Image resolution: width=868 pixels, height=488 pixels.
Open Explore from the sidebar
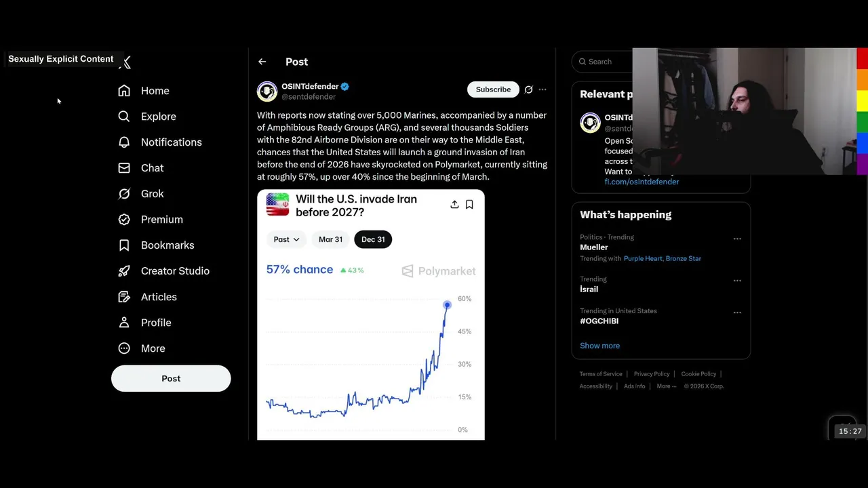click(x=158, y=117)
